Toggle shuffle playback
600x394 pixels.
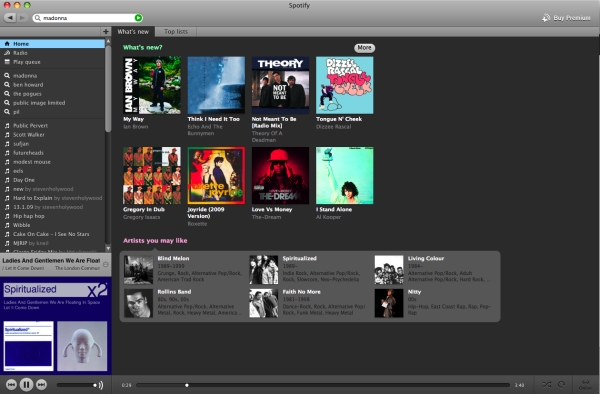(547, 384)
